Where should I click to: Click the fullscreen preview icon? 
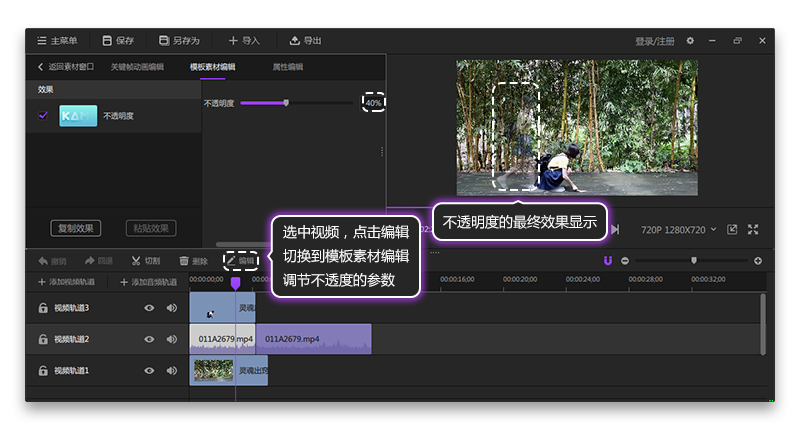[753, 229]
